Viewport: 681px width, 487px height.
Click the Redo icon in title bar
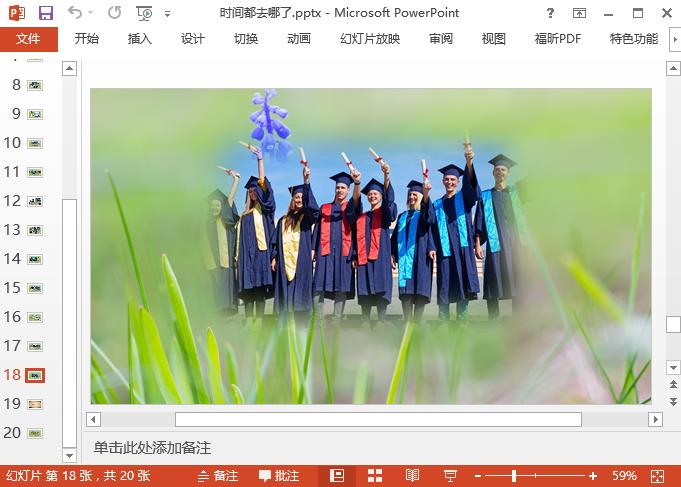pos(114,13)
